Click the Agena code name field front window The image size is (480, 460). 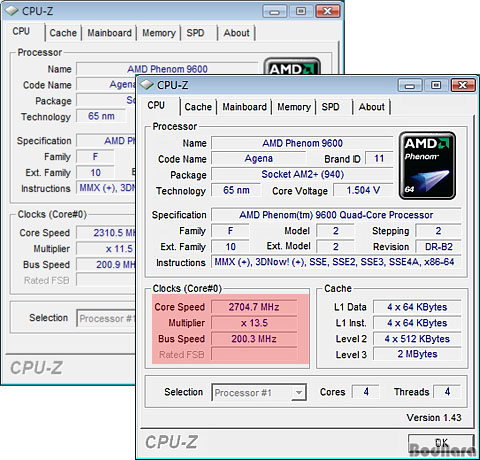[x=258, y=159]
